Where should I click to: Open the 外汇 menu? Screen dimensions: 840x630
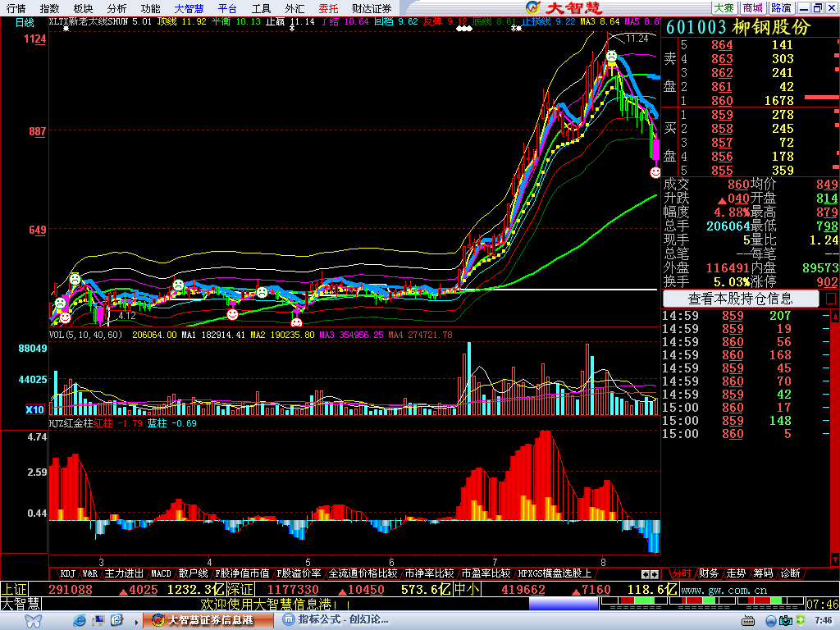[294, 8]
